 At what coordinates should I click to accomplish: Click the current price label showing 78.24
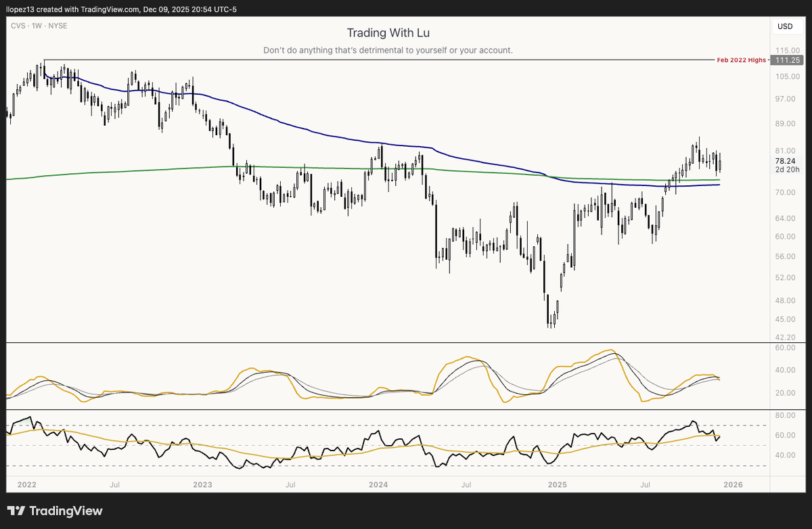pos(785,161)
